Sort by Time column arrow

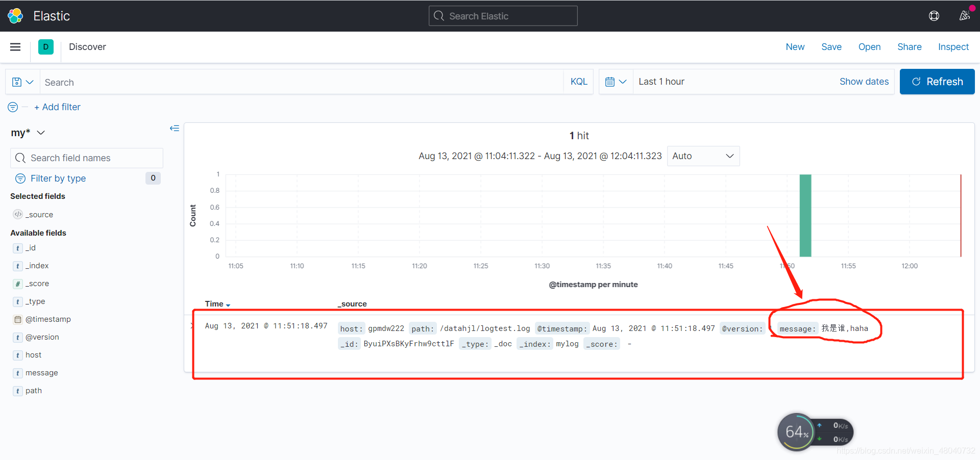tap(228, 305)
